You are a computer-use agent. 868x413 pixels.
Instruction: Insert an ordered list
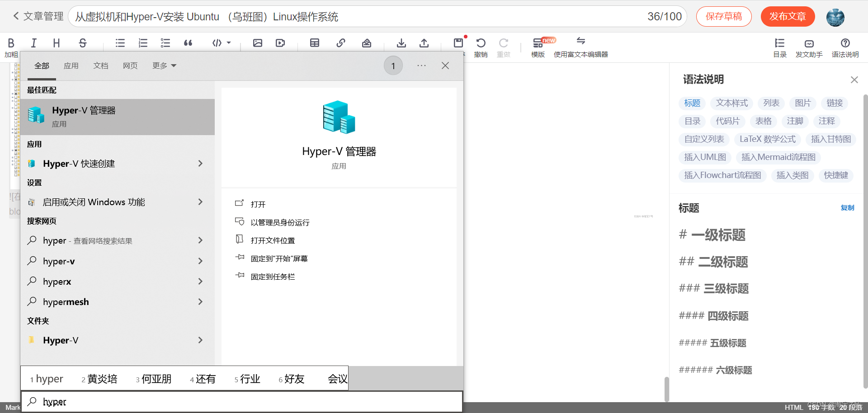click(143, 43)
